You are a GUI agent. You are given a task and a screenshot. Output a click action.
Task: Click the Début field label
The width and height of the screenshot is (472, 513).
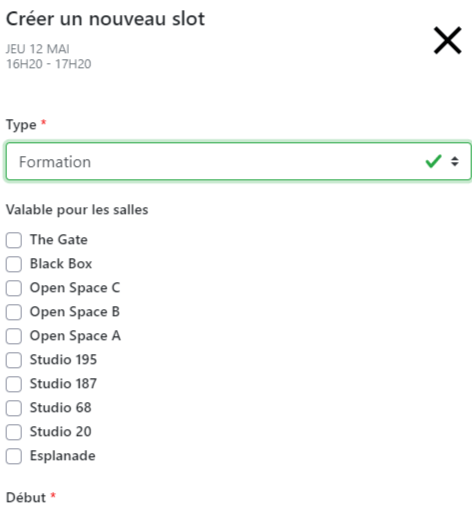point(26,498)
